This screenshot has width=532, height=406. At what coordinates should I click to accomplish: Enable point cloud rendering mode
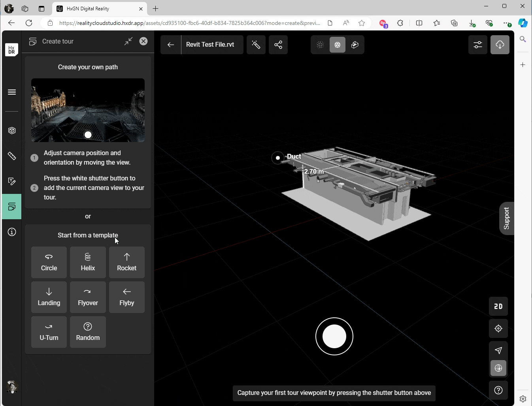coord(320,45)
